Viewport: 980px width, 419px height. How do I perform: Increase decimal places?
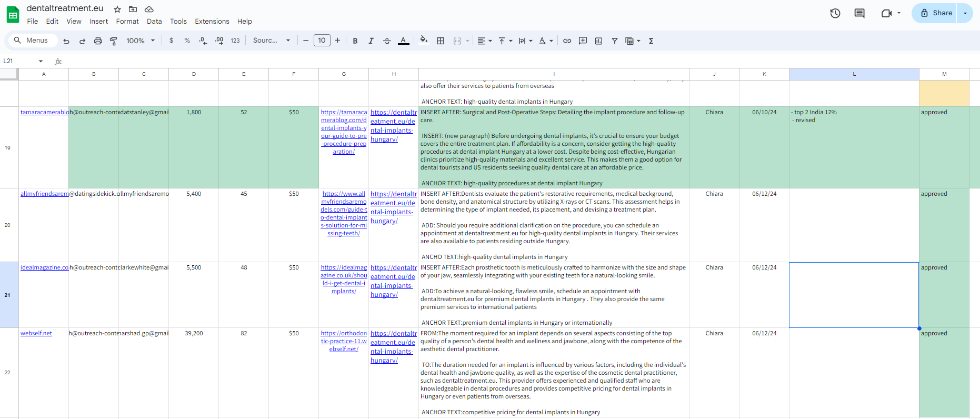click(x=219, y=41)
